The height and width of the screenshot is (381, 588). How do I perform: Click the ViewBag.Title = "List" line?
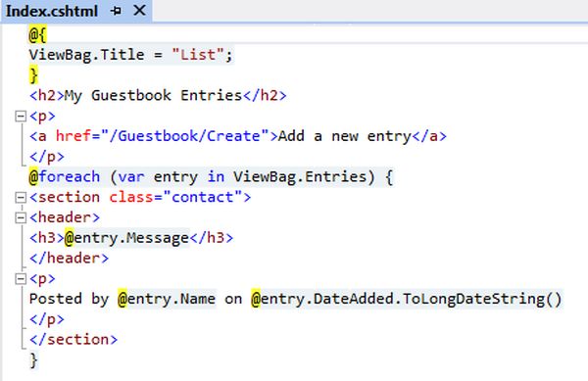131,55
